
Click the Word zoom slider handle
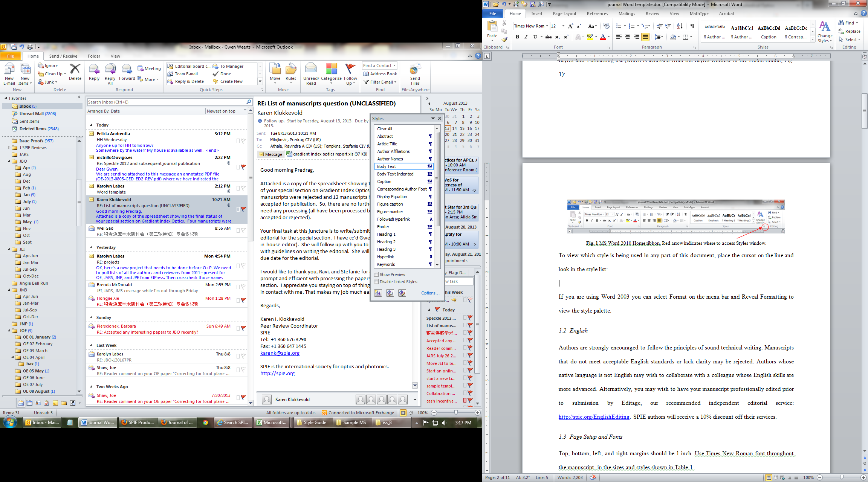pyautogui.click(x=842, y=477)
